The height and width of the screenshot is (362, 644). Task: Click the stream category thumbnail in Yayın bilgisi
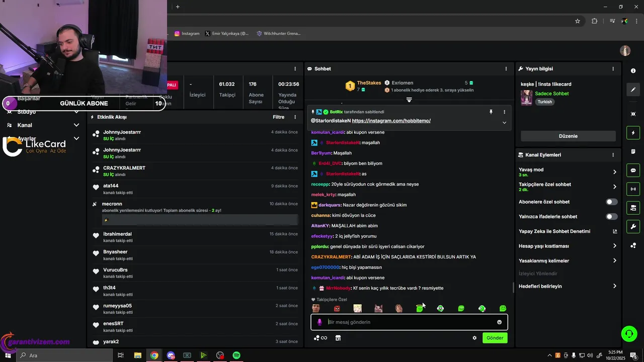pos(526,98)
